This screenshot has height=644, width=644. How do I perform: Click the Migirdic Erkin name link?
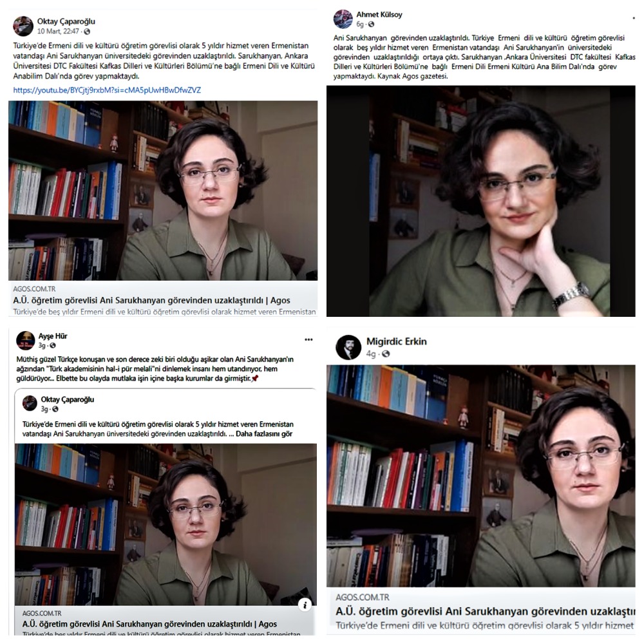(396, 341)
